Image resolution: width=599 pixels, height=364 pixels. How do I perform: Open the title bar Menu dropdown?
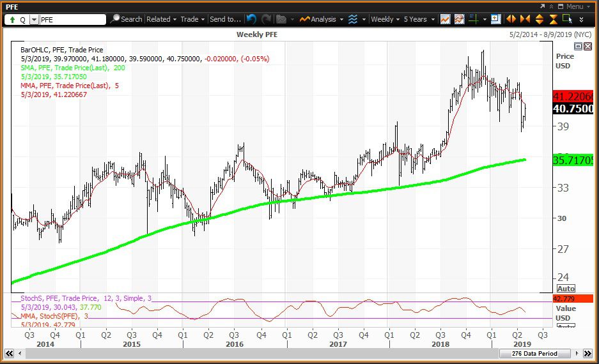pyautogui.click(x=578, y=6)
